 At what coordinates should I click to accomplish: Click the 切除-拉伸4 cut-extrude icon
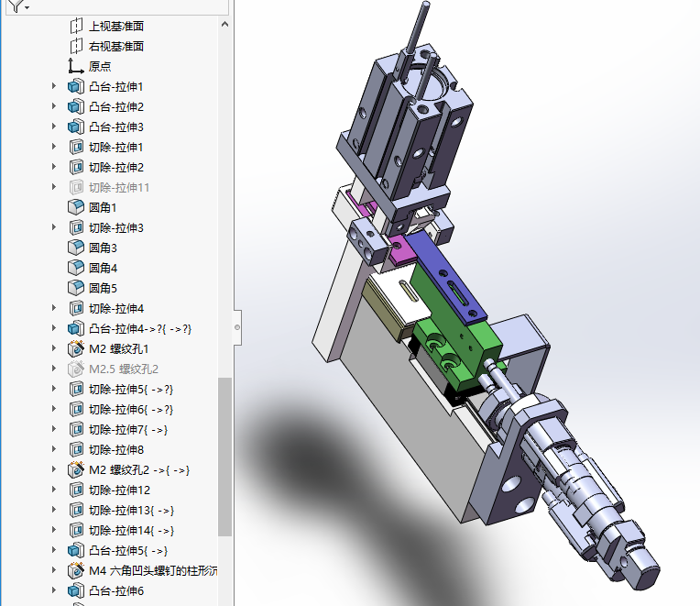coord(76,308)
